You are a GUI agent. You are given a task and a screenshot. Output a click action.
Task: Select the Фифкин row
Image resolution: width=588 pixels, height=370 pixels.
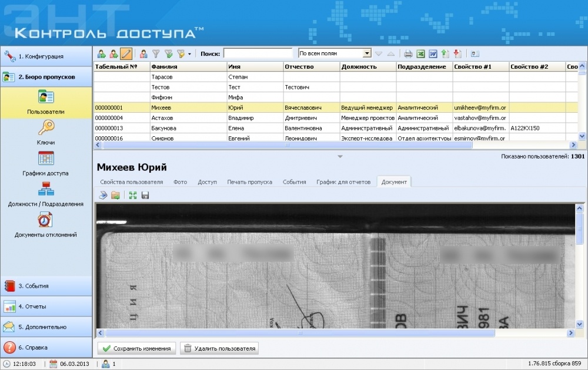click(335, 97)
